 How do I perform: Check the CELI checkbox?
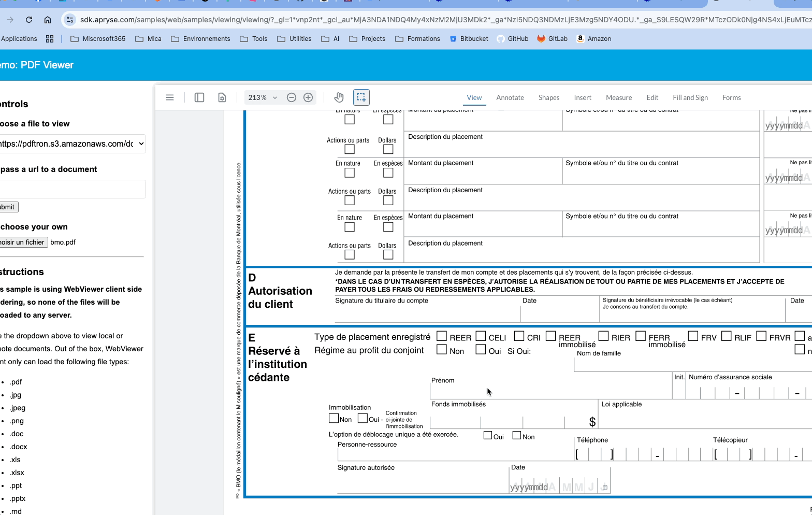(x=481, y=336)
